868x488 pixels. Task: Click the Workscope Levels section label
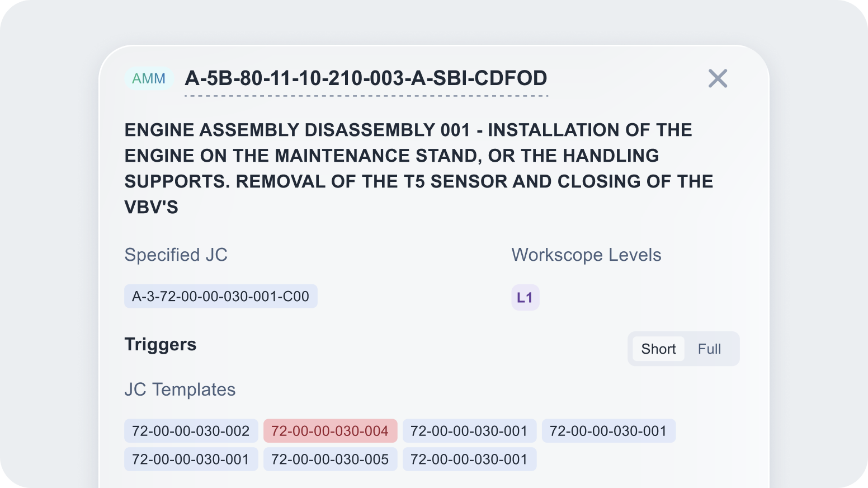[x=586, y=255]
